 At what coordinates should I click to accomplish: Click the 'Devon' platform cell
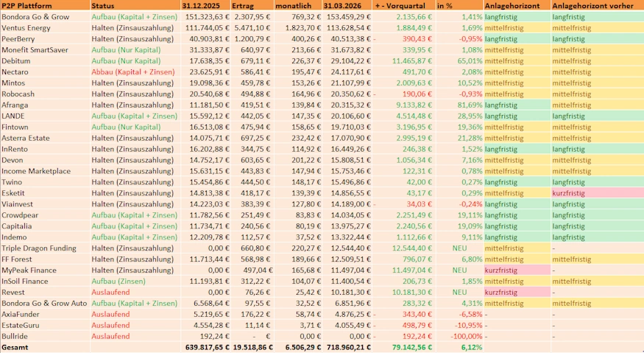coord(45,160)
